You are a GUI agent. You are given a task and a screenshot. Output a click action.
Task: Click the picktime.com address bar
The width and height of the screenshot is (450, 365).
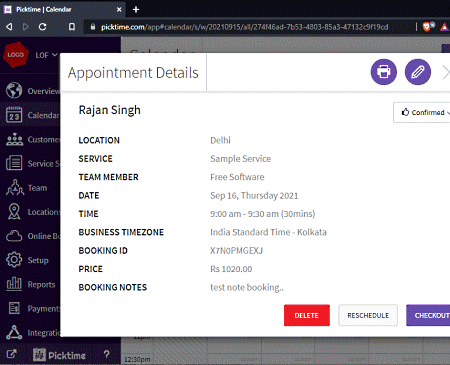[244, 27]
